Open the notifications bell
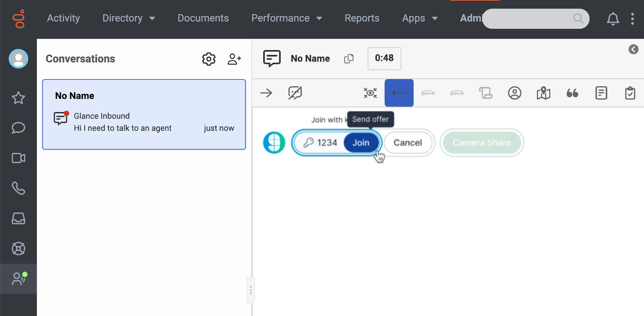644x316 pixels. [613, 18]
